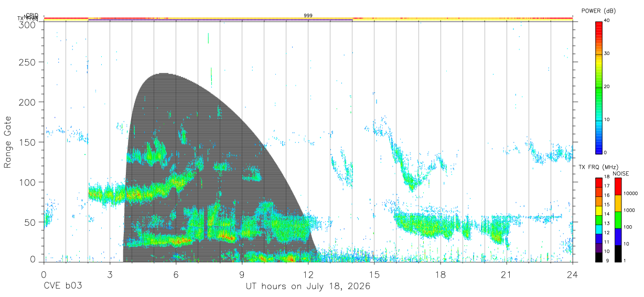Click the "18" label on TX FRQ scale
The height and width of the screenshot is (297, 644).
tap(607, 178)
